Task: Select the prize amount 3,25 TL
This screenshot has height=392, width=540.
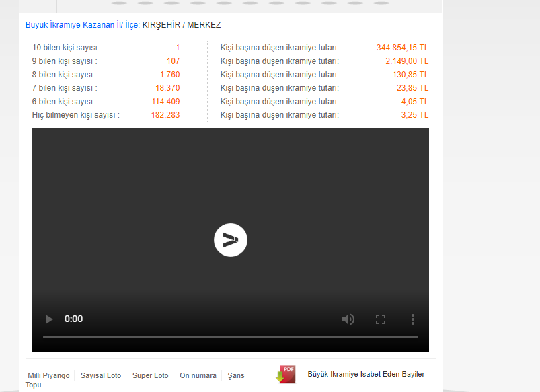Action: tap(415, 115)
